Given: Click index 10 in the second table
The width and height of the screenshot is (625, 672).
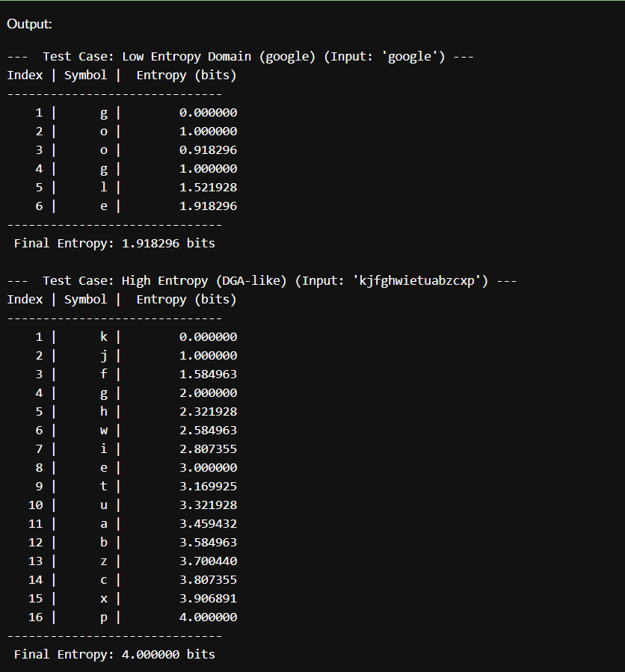Looking at the screenshot, I should point(36,505).
